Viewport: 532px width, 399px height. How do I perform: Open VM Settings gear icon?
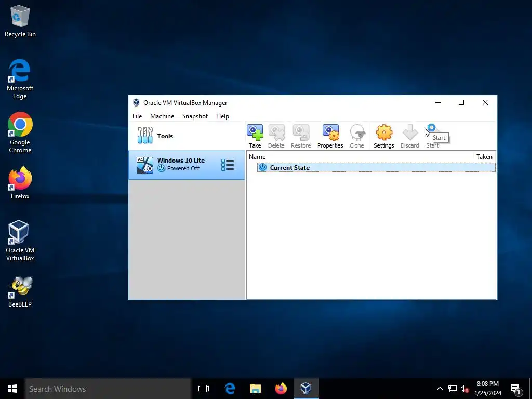tap(384, 136)
